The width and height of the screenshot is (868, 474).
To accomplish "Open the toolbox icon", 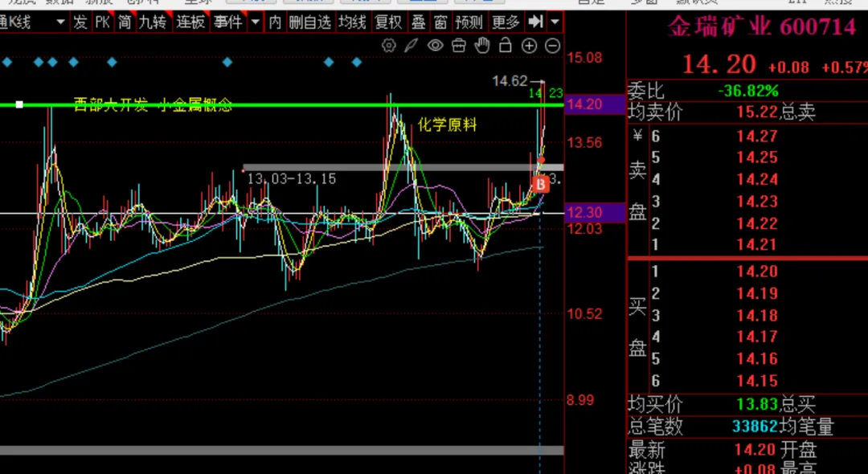I will [x=459, y=46].
